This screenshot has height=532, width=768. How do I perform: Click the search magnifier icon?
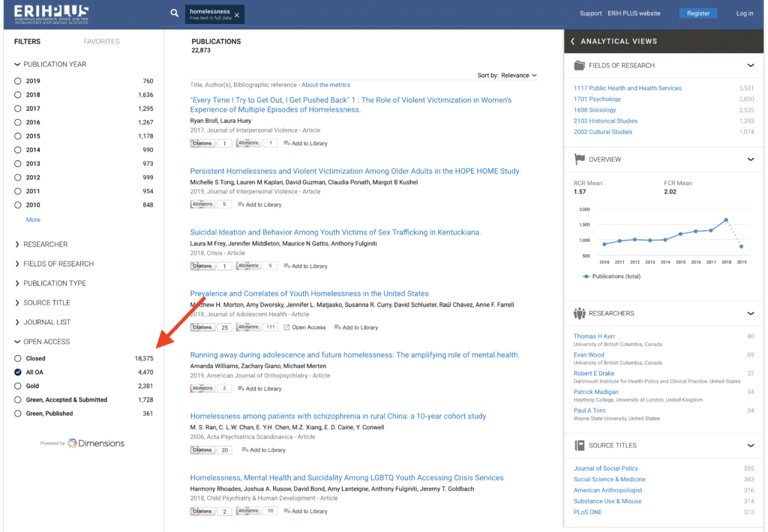175,13
